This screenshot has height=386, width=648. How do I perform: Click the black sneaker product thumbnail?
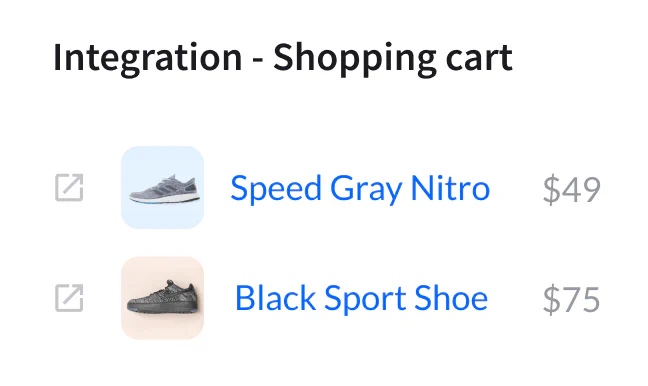pos(162,298)
